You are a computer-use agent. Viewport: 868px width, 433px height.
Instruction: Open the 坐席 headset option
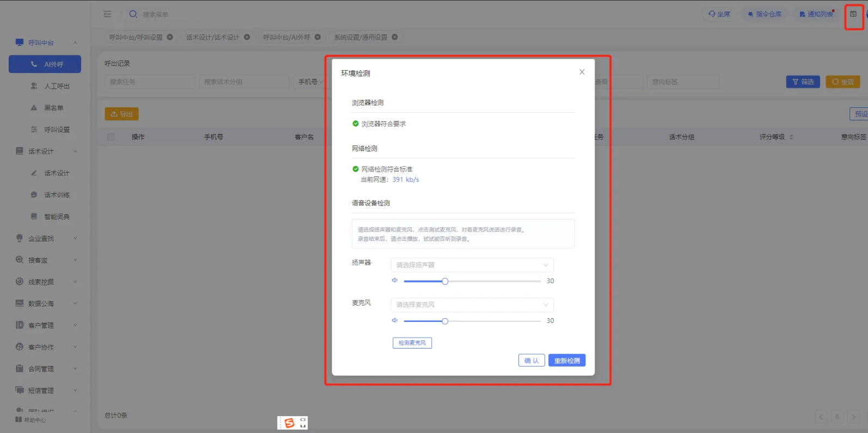point(719,14)
